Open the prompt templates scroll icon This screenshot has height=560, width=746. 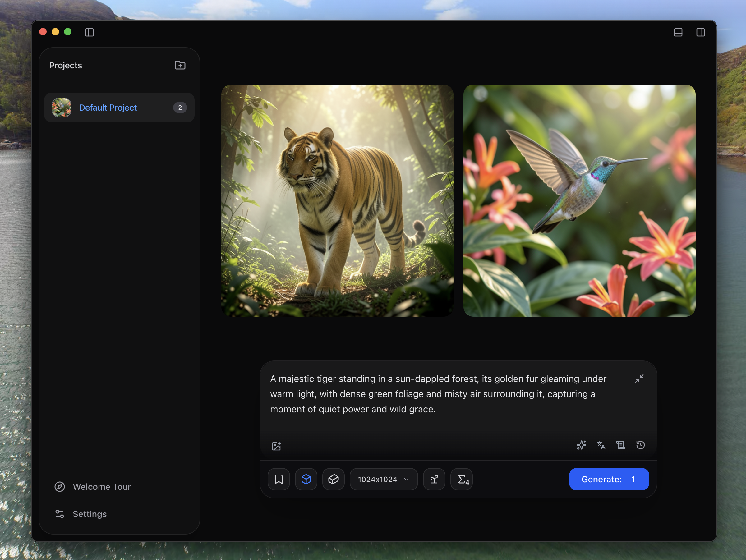[x=620, y=445]
